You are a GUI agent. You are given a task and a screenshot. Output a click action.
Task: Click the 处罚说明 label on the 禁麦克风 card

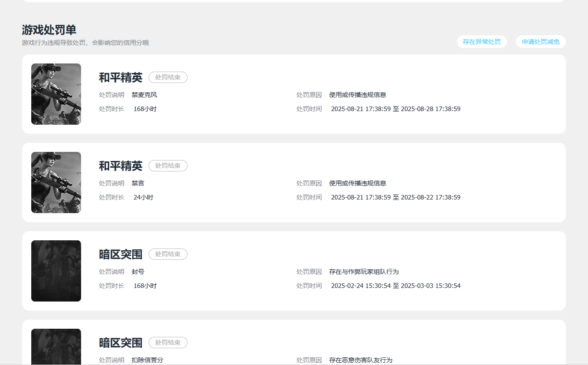click(111, 95)
